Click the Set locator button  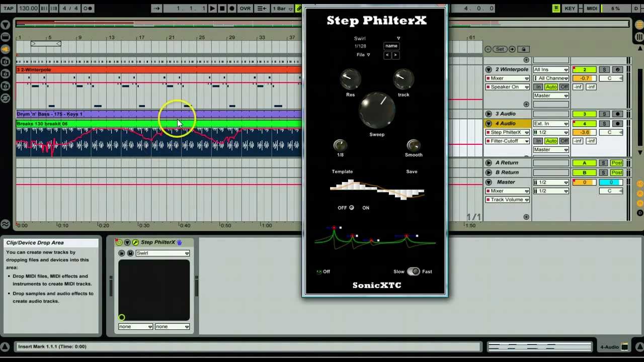[x=500, y=49]
